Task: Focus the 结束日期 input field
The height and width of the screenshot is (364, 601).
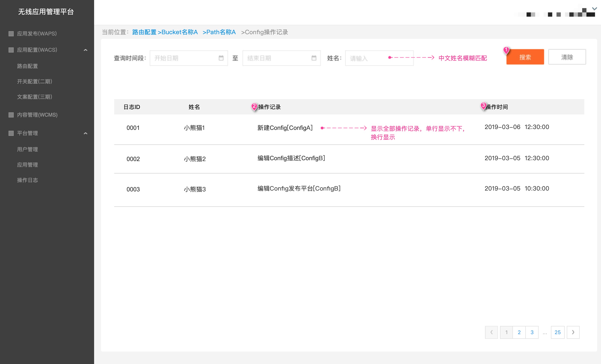Action: [x=282, y=58]
